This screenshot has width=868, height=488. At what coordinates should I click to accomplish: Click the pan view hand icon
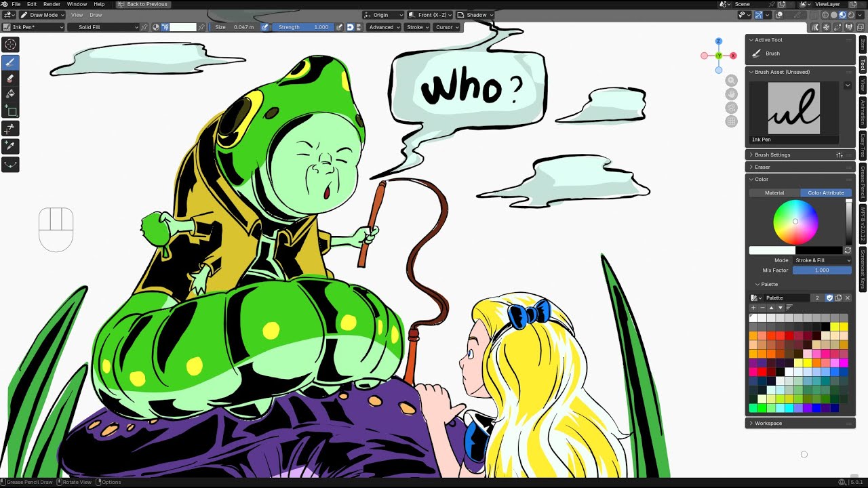[x=731, y=94]
